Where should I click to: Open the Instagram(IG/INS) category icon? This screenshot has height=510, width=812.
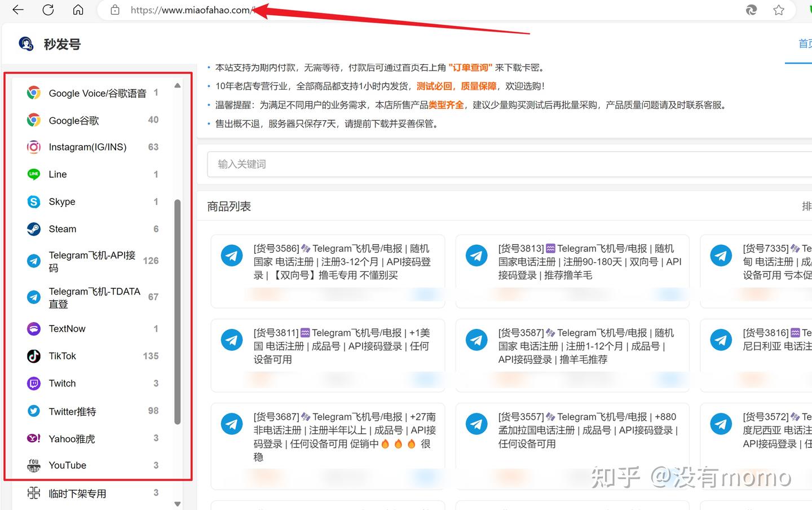33,147
